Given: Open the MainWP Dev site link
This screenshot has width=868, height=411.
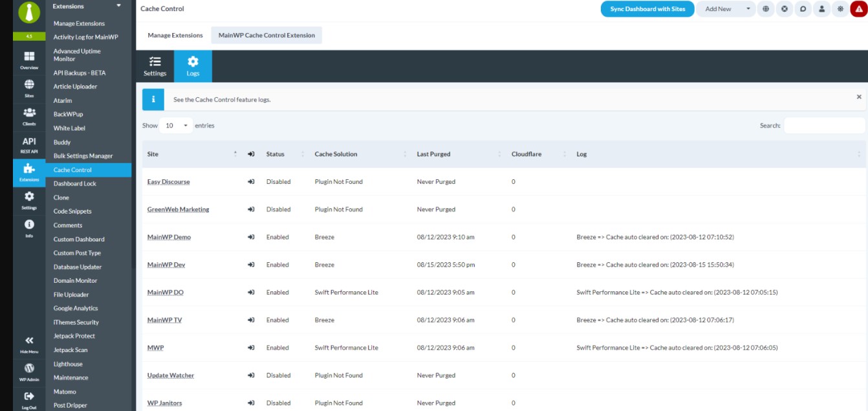Looking at the screenshot, I should click(166, 265).
